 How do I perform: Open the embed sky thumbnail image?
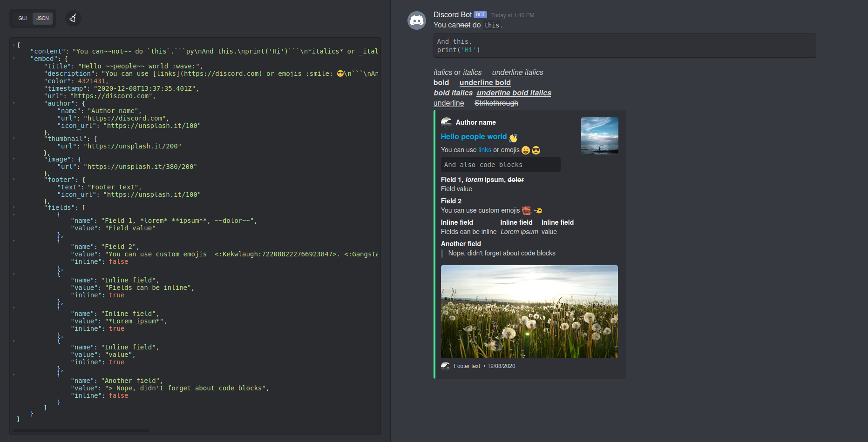600,136
